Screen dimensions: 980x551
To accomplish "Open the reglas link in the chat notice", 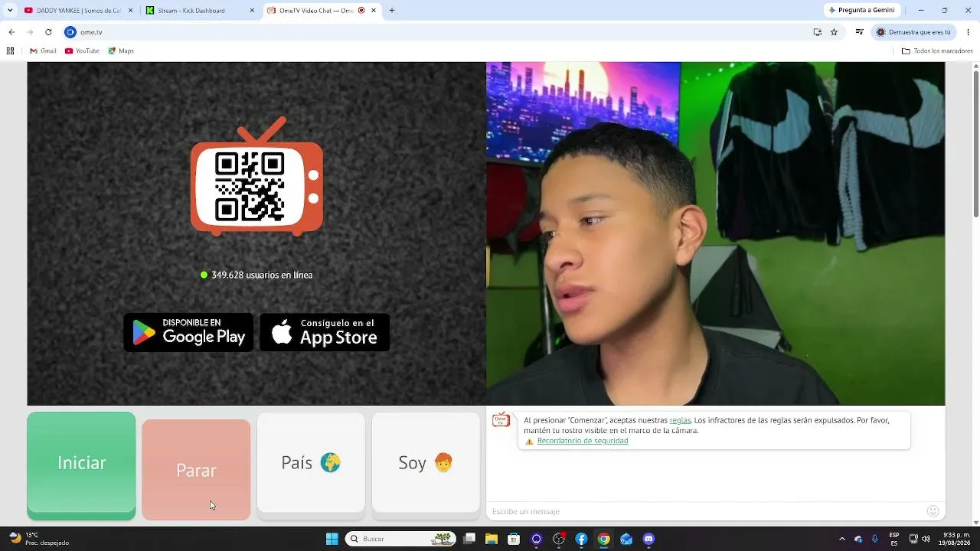I will pos(680,420).
